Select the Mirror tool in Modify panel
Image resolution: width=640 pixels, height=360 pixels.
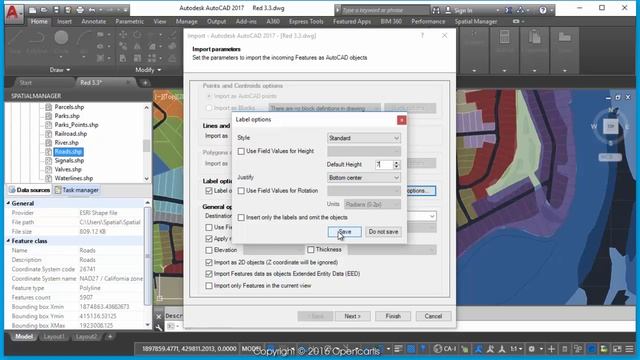(138, 47)
